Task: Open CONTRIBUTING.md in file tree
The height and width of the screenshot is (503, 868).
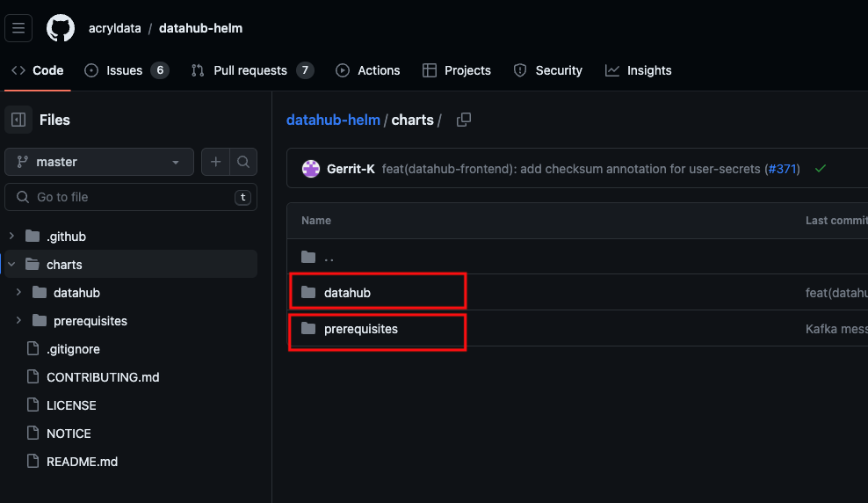Action: [x=103, y=377]
